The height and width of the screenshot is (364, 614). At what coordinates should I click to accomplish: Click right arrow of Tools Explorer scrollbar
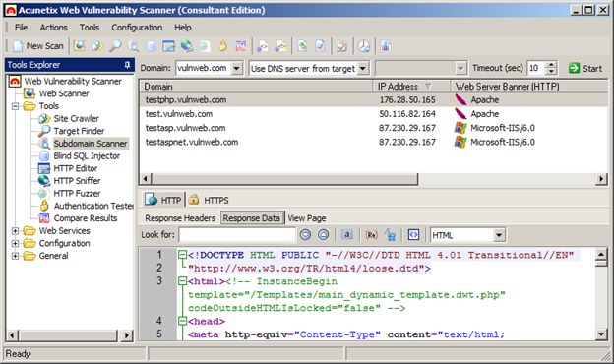[127, 335]
